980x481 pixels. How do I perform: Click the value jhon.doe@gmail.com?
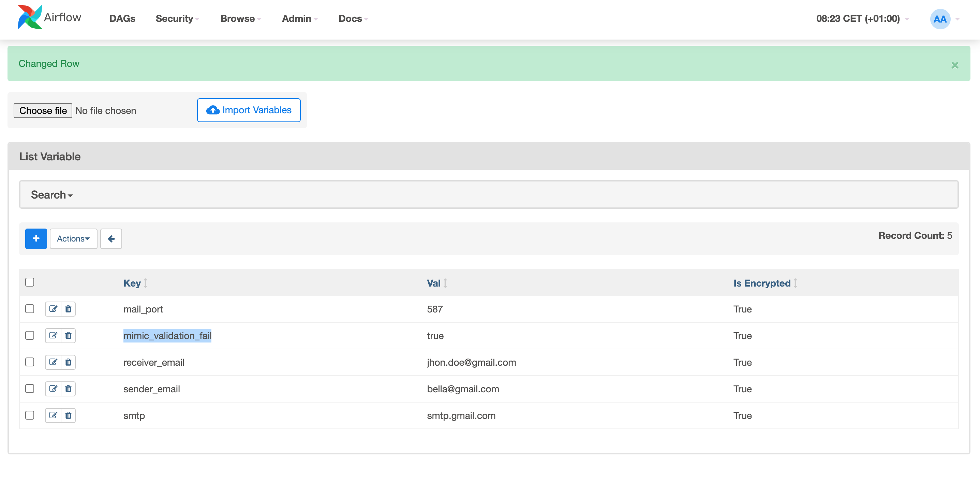coord(471,362)
